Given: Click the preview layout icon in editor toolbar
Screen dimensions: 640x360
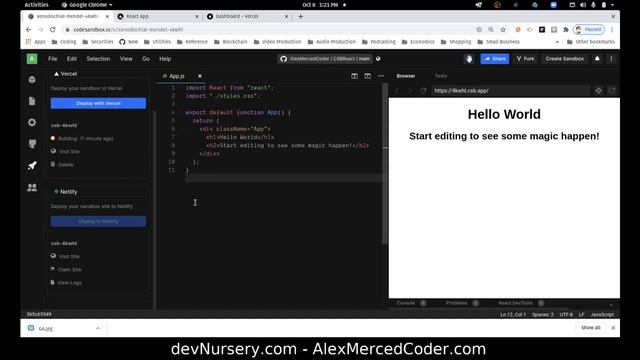Looking at the screenshot, I should 367,76.
